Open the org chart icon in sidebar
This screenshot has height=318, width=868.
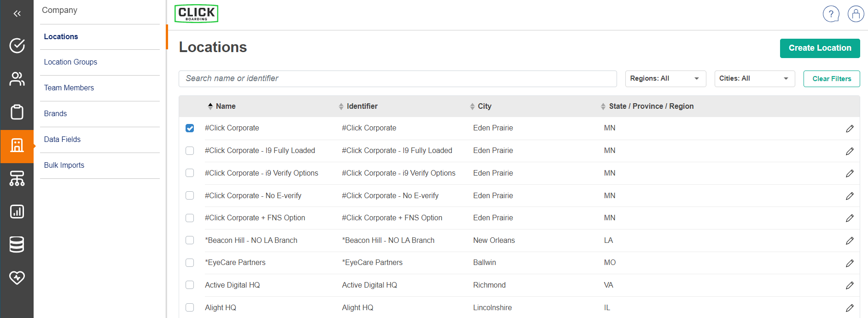coord(17,178)
